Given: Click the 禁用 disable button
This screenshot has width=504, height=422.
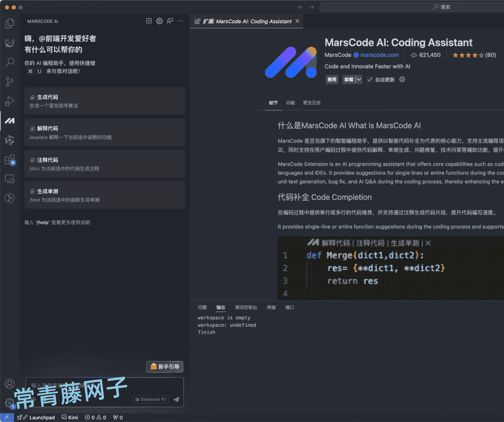Looking at the screenshot, I should coord(332,79).
